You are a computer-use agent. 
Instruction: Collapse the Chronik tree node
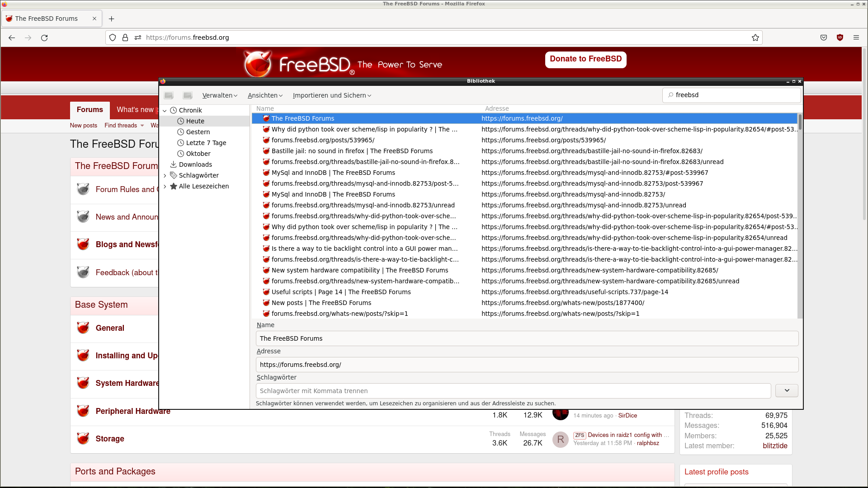[165, 110]
